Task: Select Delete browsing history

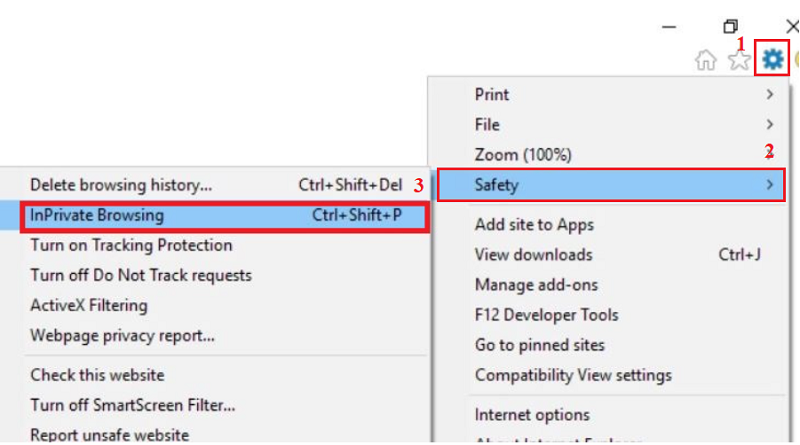Action: point(121,185)
